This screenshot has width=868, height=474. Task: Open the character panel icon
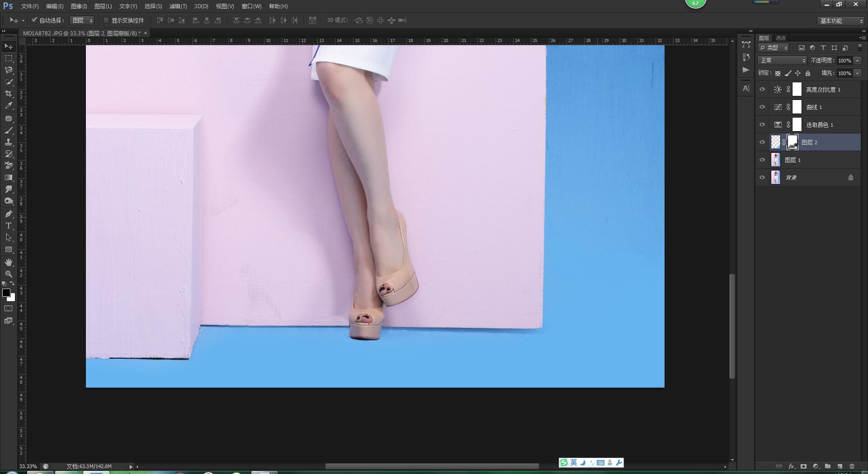click(x=746, y=89)
